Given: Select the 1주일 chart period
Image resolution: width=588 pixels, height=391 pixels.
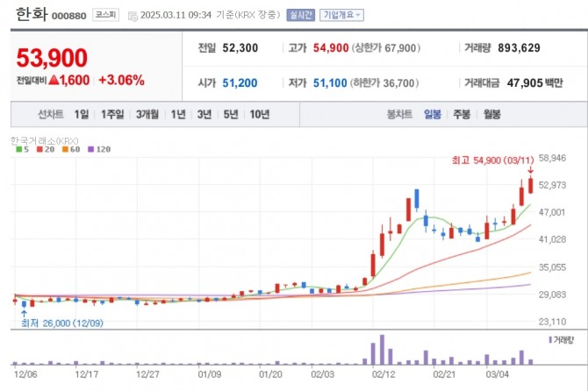Looking at the screenshot, I should pos(112,114).
